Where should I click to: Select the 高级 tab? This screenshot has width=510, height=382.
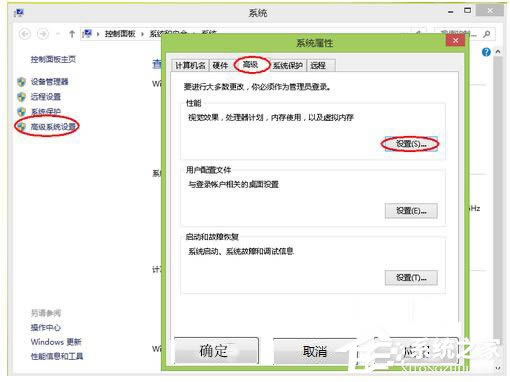point(250,64)
